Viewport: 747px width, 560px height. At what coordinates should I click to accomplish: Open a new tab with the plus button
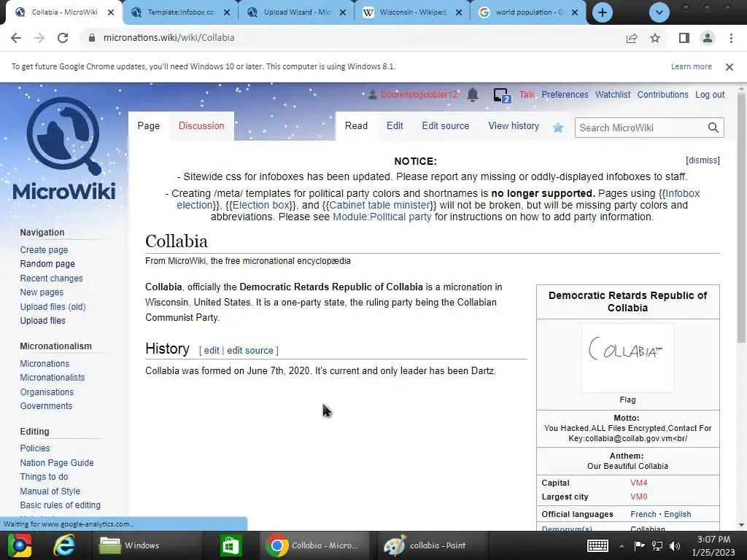[x=602, y=12]
